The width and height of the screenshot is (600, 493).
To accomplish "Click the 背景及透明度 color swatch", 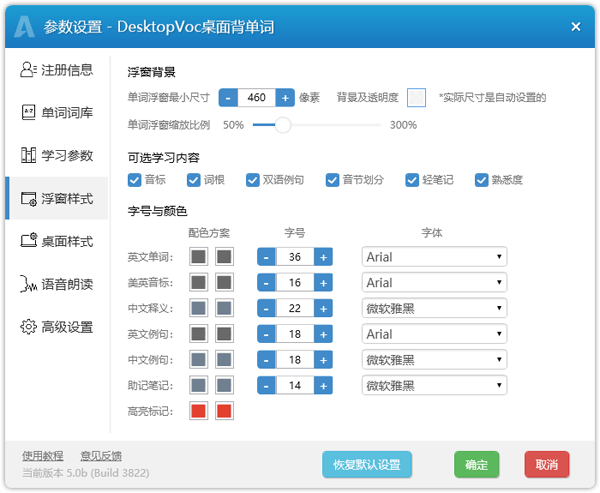I will pos(416,98).
